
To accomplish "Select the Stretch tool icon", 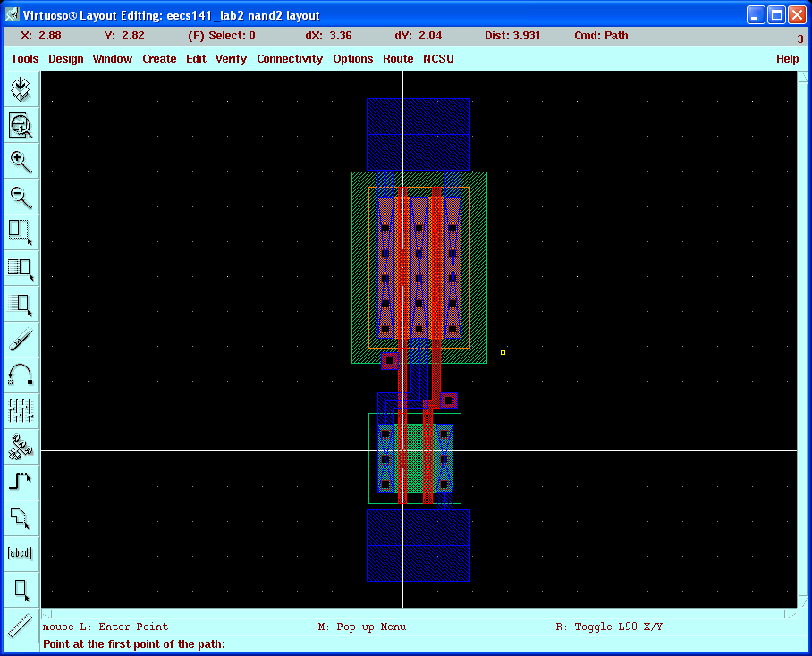I will [x=21, y=231].
